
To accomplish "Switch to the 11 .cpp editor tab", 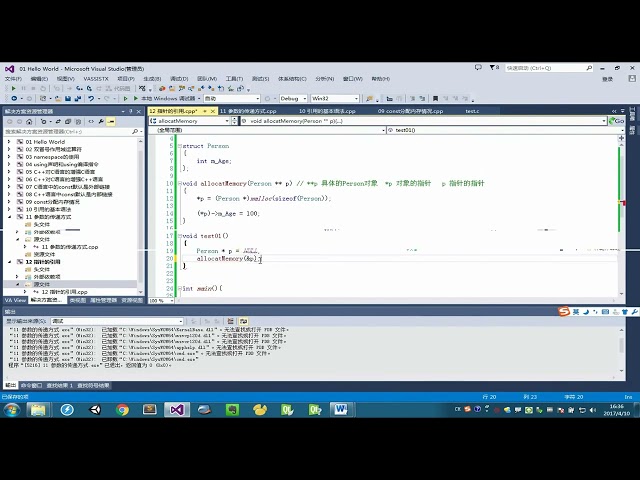I will (x=248, y=111).
